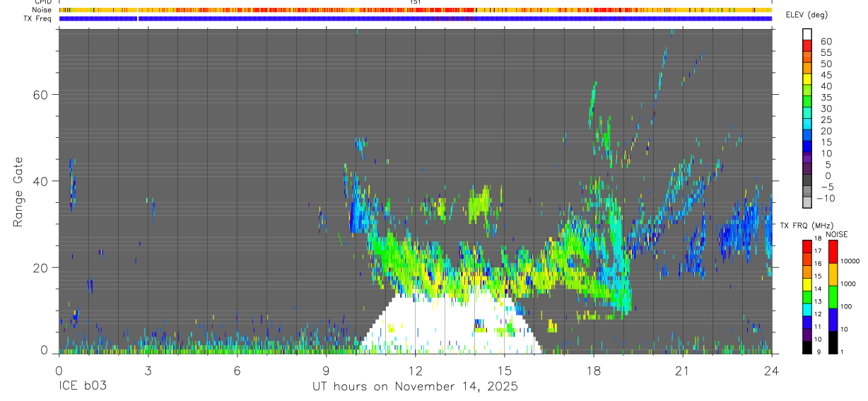Click the '1000' label on the NOISE scale
868x401 pixels.
point(849,284)
